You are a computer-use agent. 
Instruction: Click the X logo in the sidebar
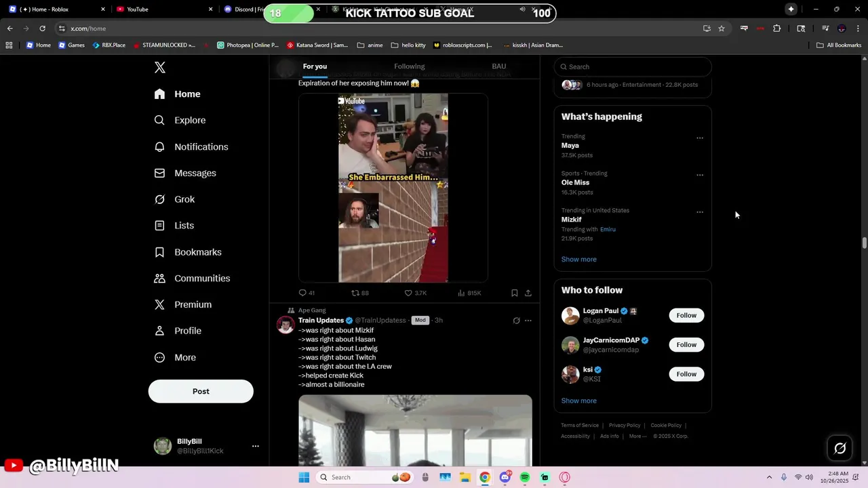click(160, 67)
